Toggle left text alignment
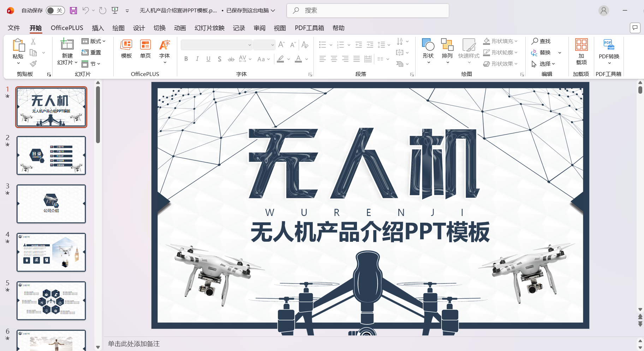Screen dimensions: 644x351 [323, 59]
